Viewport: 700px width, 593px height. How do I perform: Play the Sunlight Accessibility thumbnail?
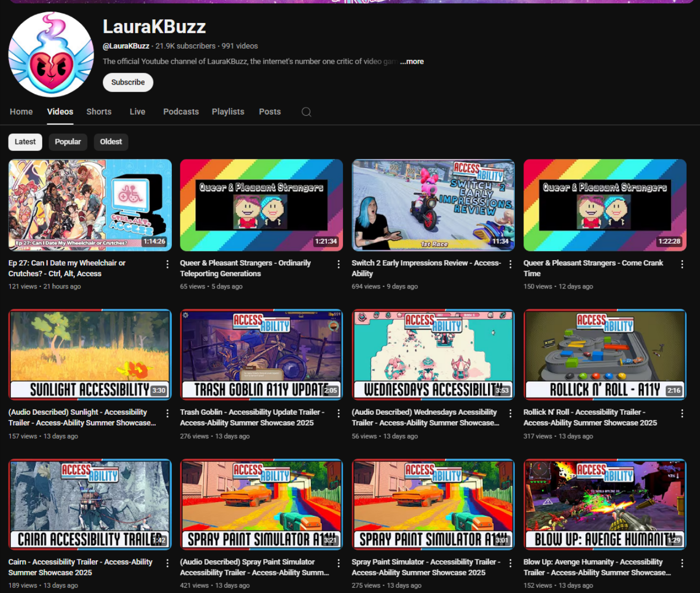(x=90, y=354)
